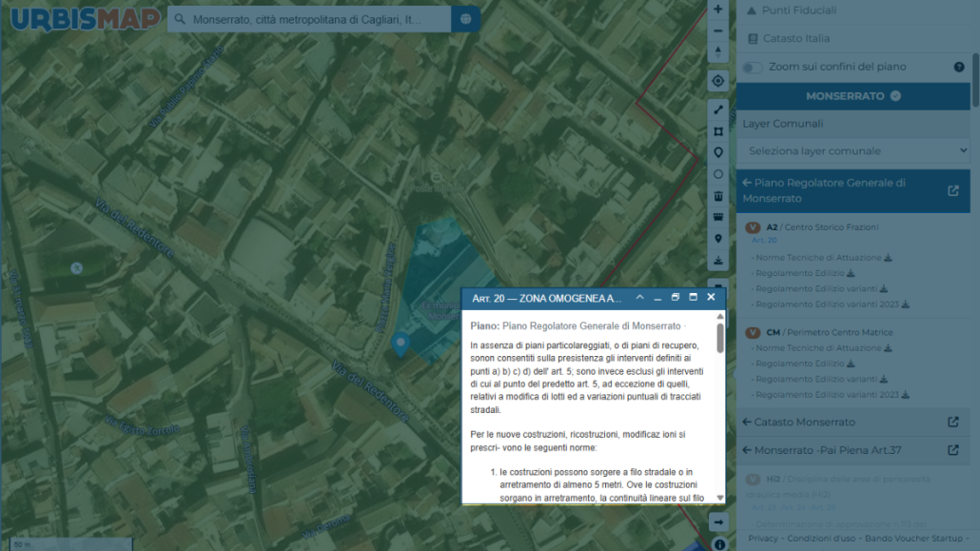
Task: Click the locate-me crosshair icon
Action: [717, 81]
